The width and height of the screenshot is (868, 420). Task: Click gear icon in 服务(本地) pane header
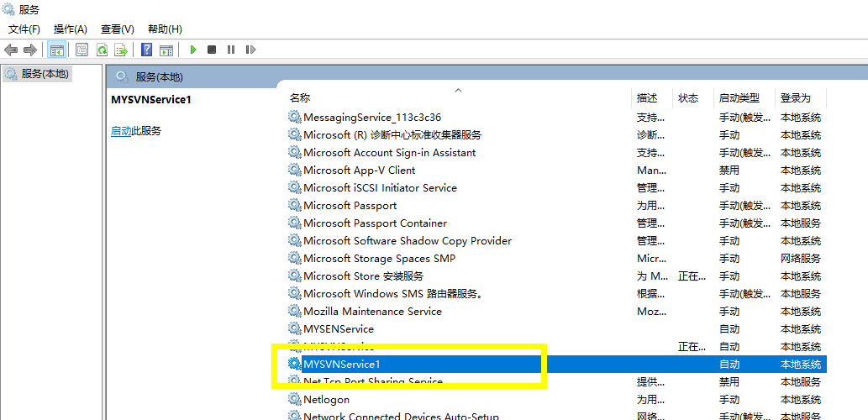coord(122,77)
